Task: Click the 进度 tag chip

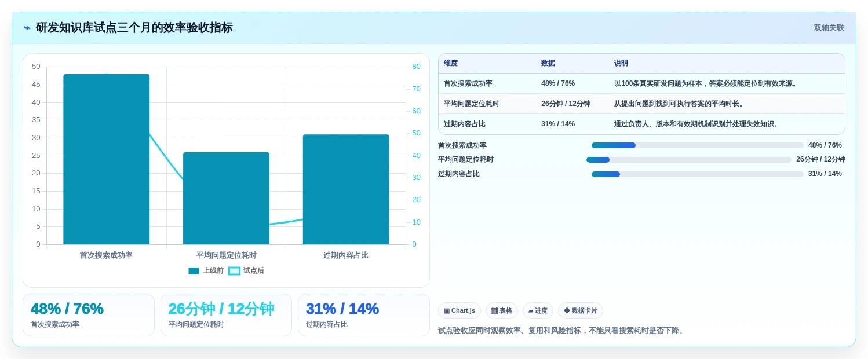Action: 538,311
